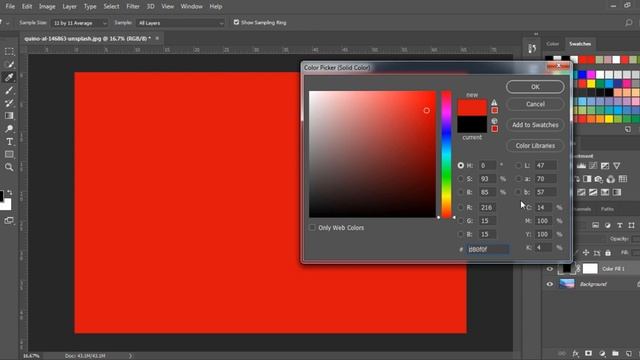
Task: Hide the Color Fill 1 layer
Action: (550, 269)
